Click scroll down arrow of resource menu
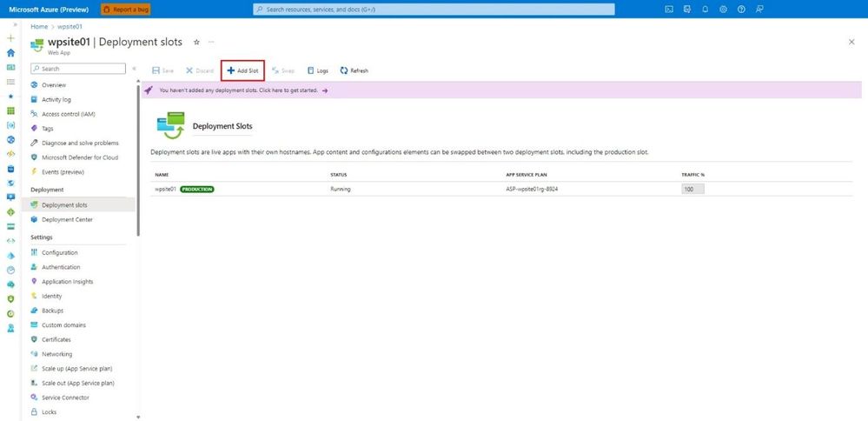Viewport: 868px width, 421px height. pyautogui.click(x=138, y=418)
